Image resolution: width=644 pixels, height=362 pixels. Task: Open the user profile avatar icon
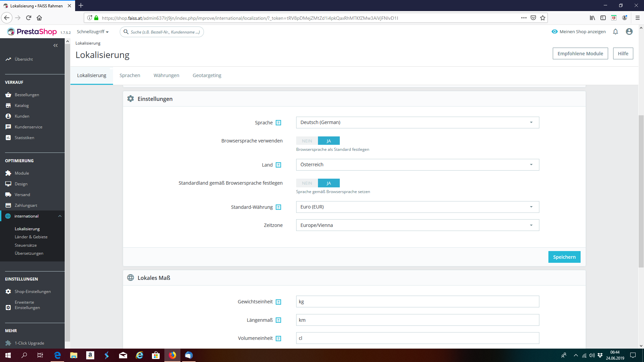[x=629, y=32]
